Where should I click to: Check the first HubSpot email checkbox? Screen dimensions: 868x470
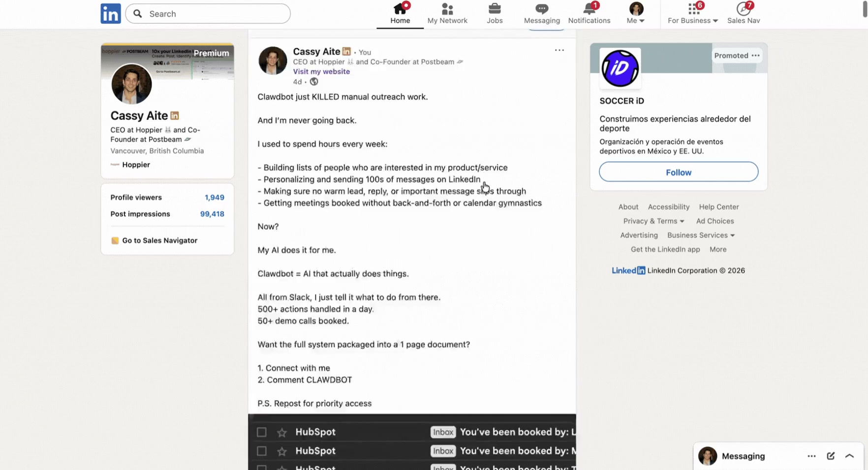click(262, 432)
